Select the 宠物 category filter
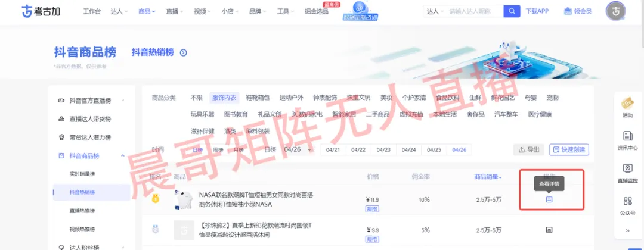This screenshot has height=250, width=644. click(552, 98)
